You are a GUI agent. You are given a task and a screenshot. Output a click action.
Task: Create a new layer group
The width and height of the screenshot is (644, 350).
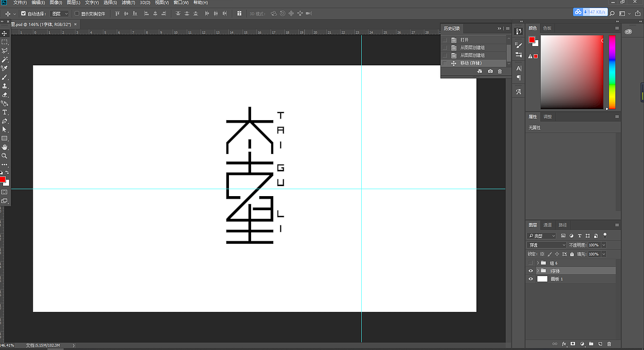(591, 344)
